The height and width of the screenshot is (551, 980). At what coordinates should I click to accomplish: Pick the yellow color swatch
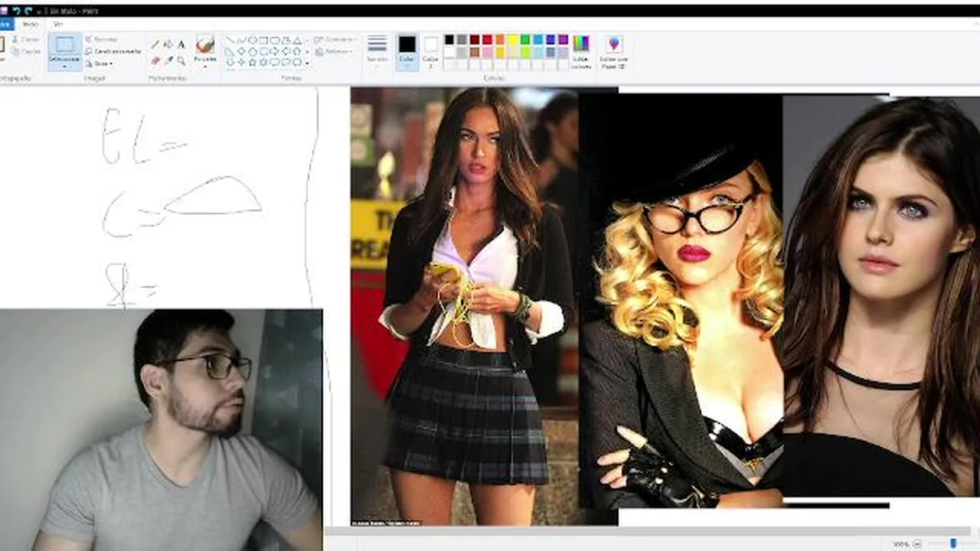[512, 40]
